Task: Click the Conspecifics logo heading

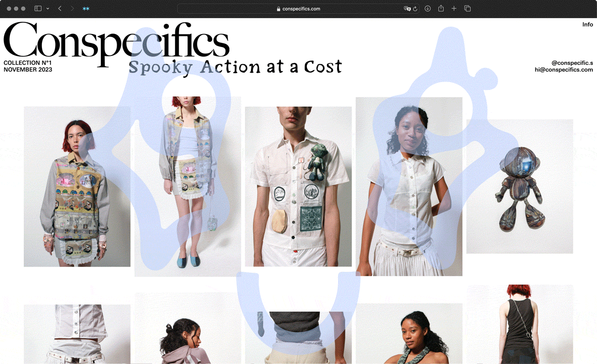Action: pos(117,44)
